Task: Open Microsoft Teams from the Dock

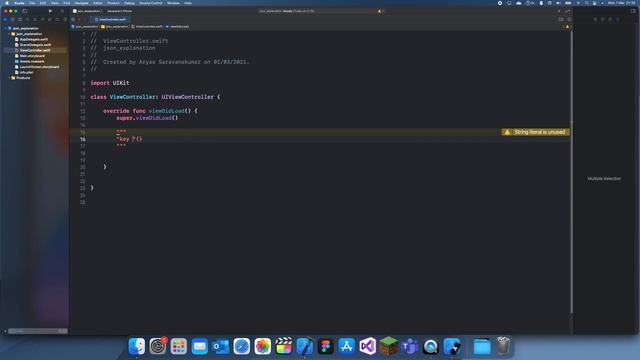Action: (410, 346)
